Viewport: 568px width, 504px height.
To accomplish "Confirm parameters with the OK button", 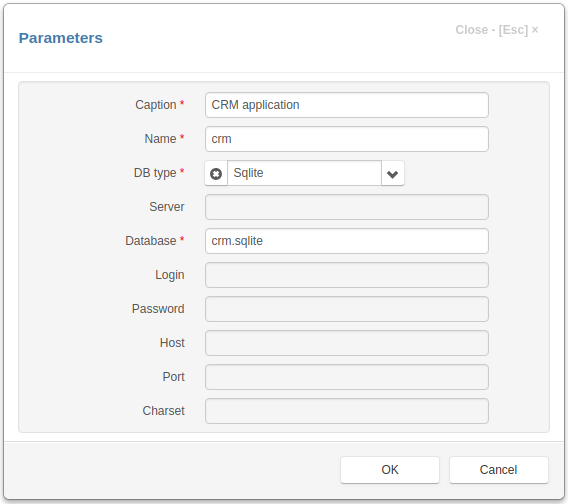I will [x=390, y=470].
